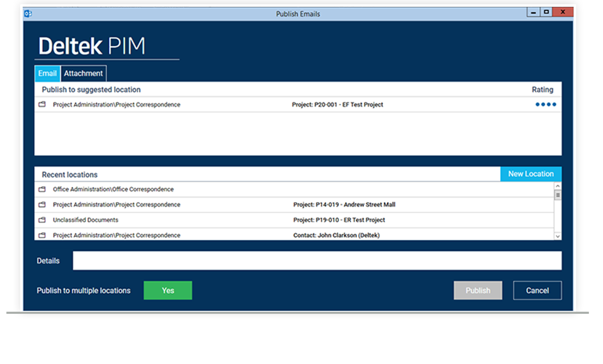Image resolution: width=603 pixels, height=364 pixels.
Task: Click the Deltek PIM logo in the header
Action: coord(92,45)
